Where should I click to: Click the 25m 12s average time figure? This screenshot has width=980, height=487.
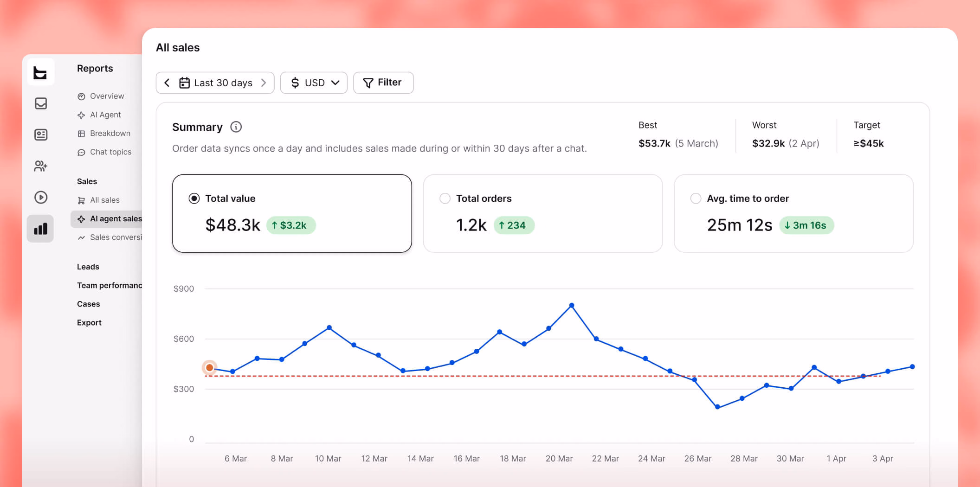[x=740, y=225]
